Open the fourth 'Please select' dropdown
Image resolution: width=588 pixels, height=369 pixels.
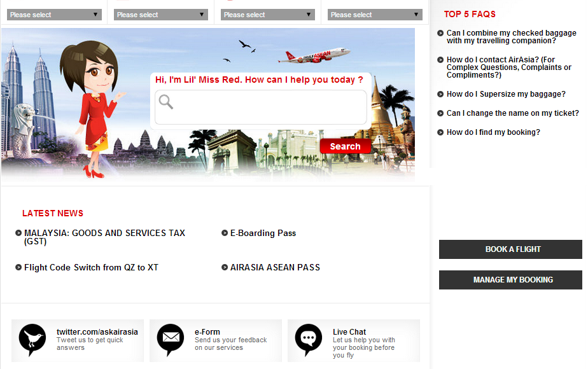(375, 15)
